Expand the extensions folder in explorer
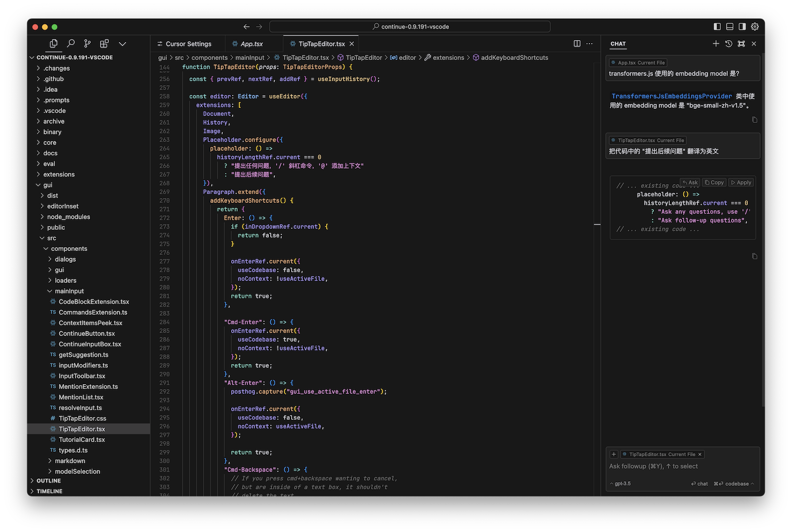Viewport: 792px width, 532px height. [x=59, y=174]
